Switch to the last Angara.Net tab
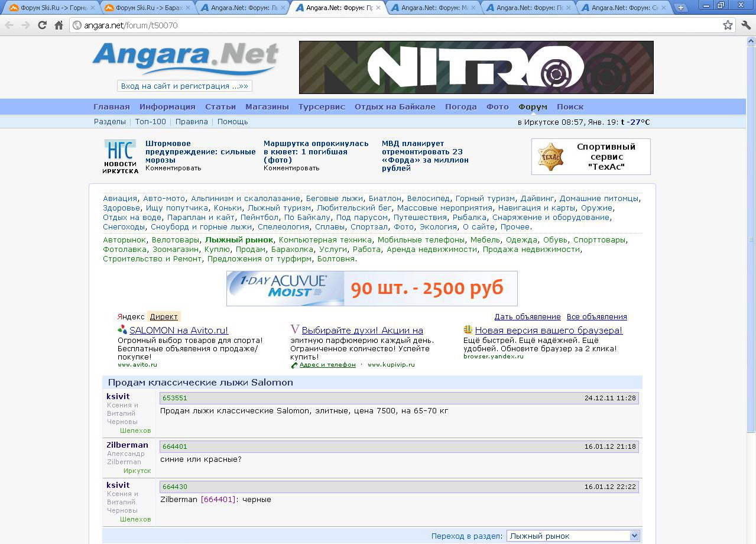The image size is (756, 544). pyautogui.click(x=624, y=8)
